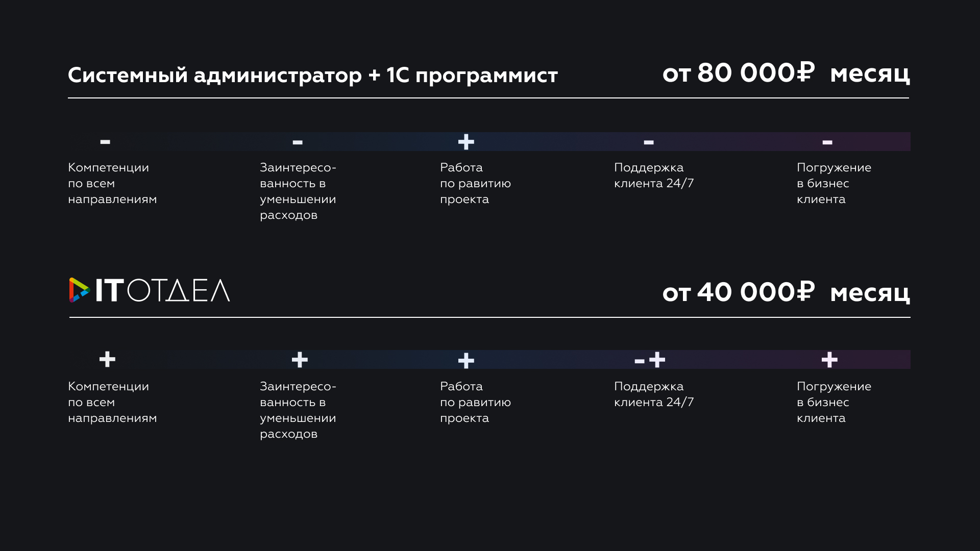Click top 'Поддержка клиента 24/7' label
Viewport: 980px width, 551px height.
(x=654, y=176)
